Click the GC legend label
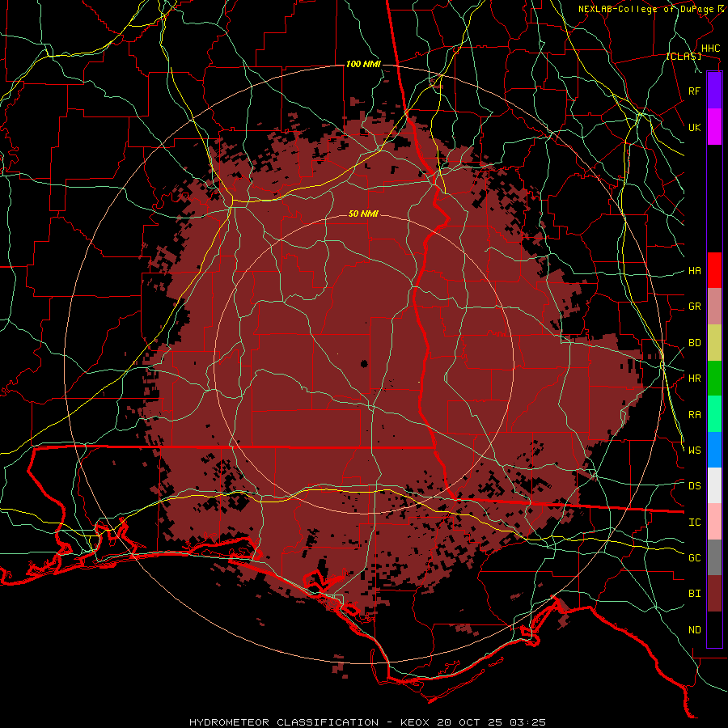 click(695, 558)
